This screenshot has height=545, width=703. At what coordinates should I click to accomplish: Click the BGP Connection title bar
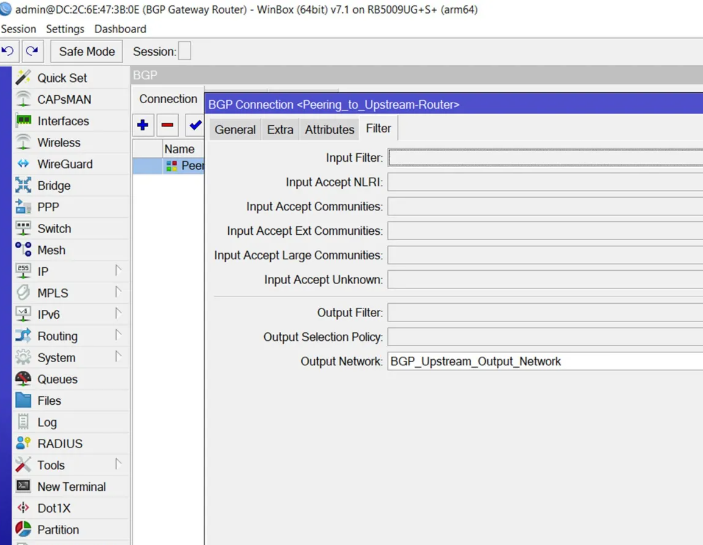tap(454, 104)
